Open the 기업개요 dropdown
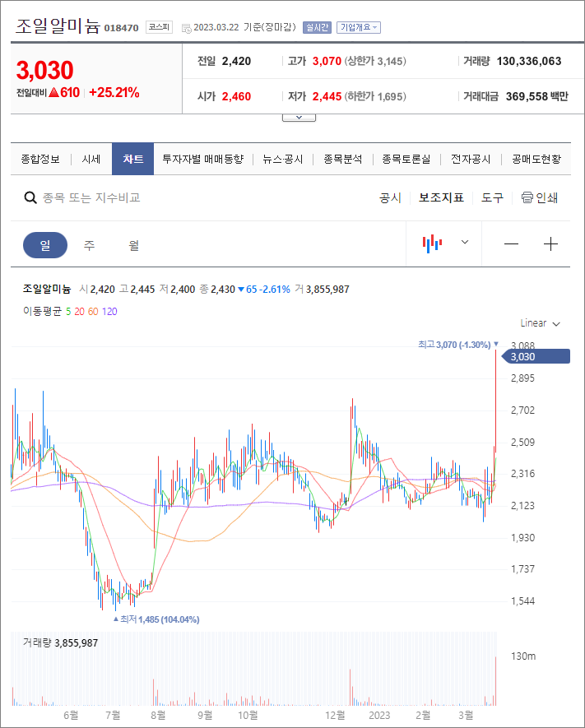 point(359,27)
